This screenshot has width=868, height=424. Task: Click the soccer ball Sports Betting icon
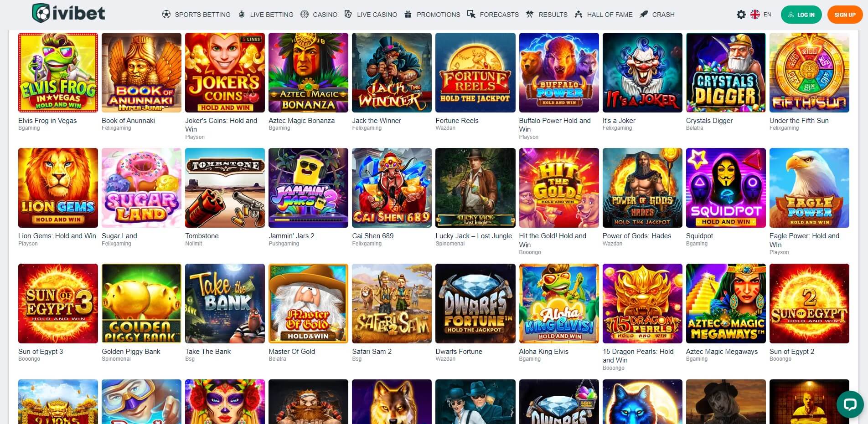tap(166, 15)
